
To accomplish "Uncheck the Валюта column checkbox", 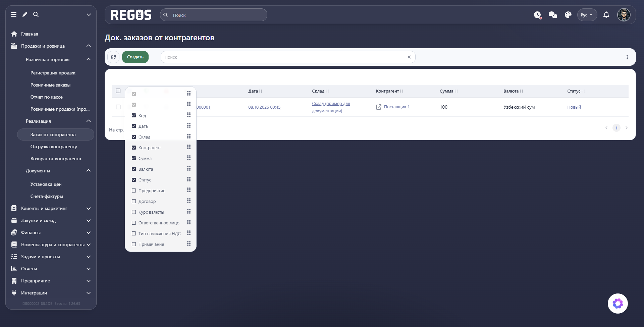I will pyautogui.click(x=134, y=169).
